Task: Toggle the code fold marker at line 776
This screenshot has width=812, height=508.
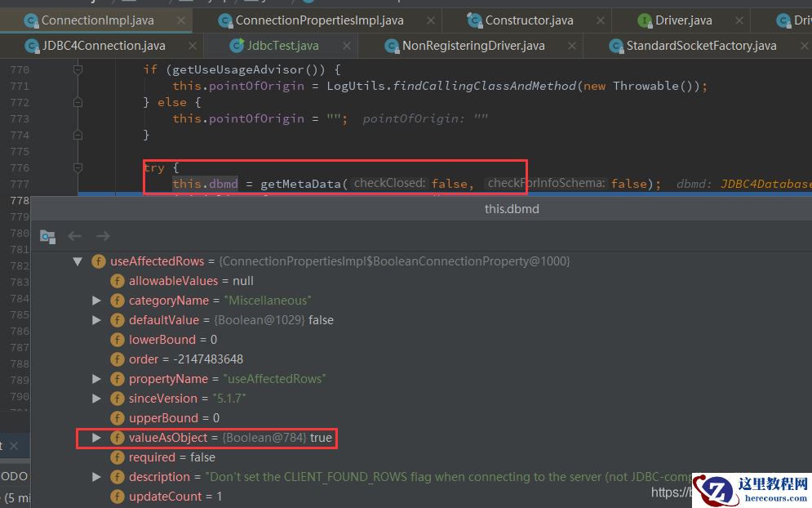Action: [x=78, y=168]
